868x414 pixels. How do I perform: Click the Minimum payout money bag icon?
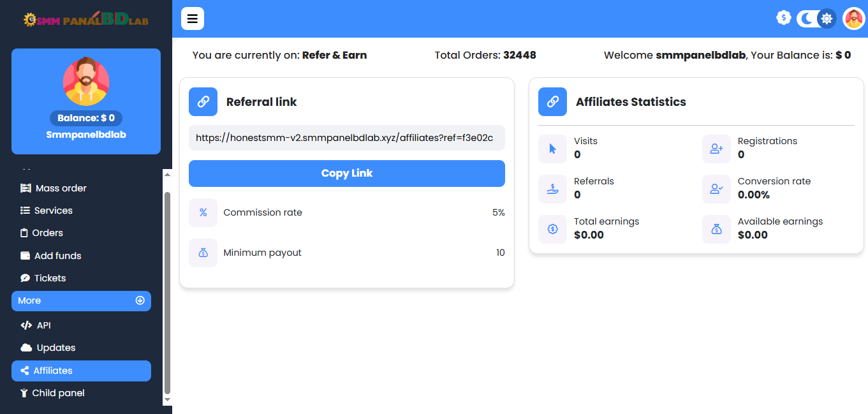pyautogui.click(x=203, y=253)
